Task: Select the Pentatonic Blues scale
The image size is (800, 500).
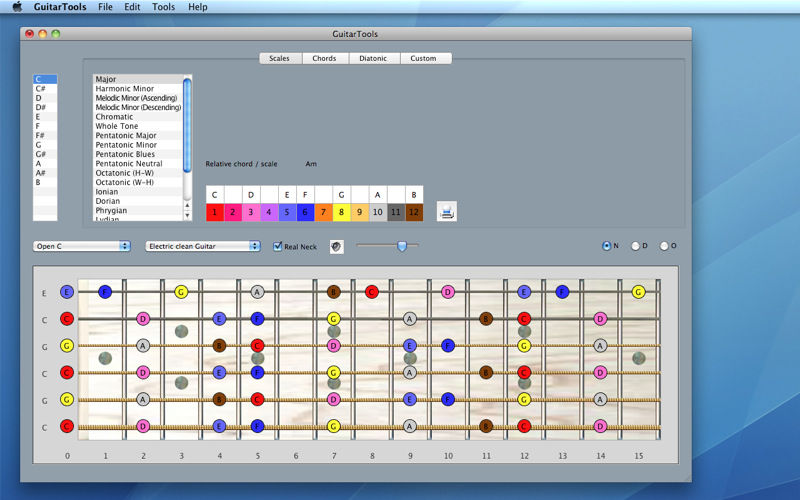Action: [x=138, y=154]
